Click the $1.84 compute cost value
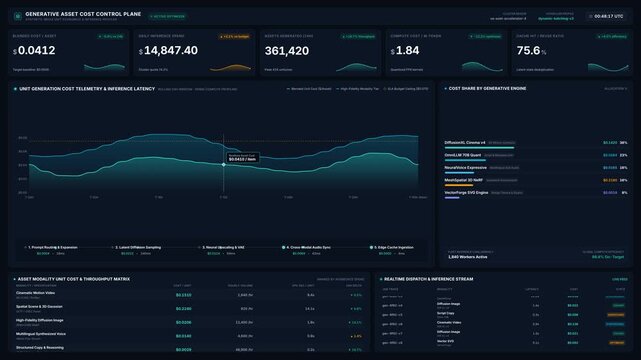Screen dimensions: 641x360 coord(405,51)
